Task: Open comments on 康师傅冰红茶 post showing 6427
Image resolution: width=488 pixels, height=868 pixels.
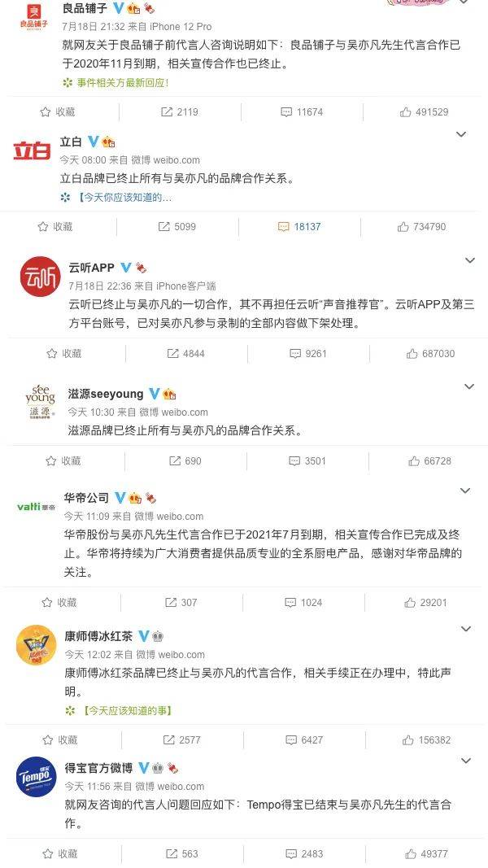Action: tap(303, 739)
